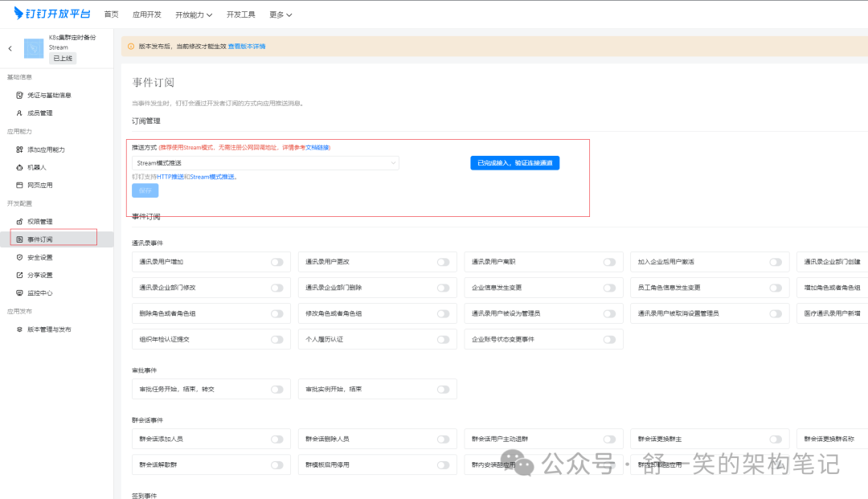
Task: Expand the 更多 dropdown in top navigation
Action: pyautogui.click(x=280, y=15)
